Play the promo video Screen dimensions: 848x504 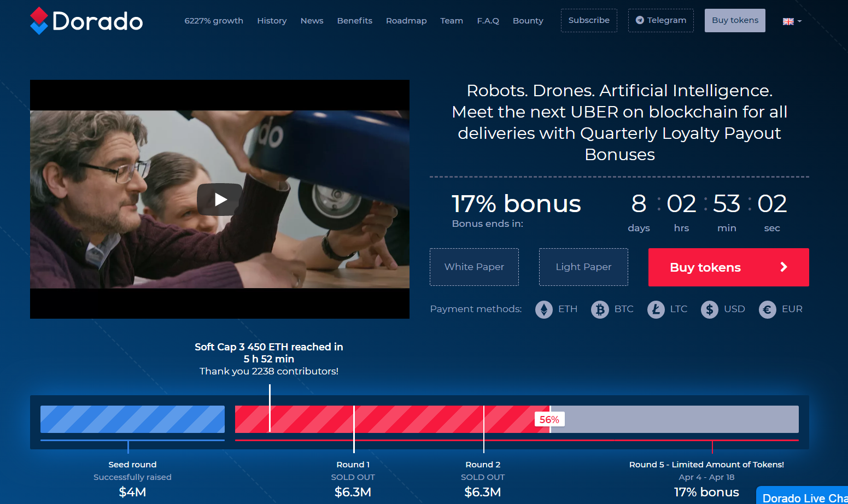220,200
